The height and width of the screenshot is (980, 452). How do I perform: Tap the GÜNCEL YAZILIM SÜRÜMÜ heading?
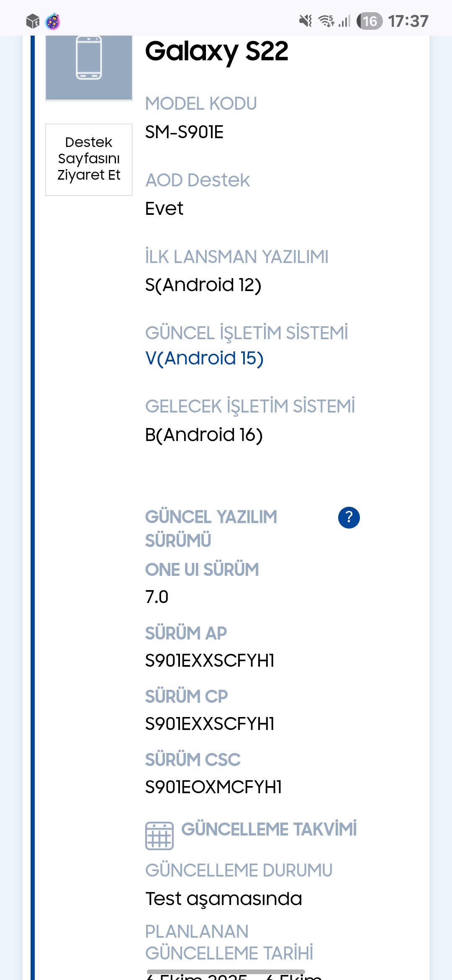211,529
